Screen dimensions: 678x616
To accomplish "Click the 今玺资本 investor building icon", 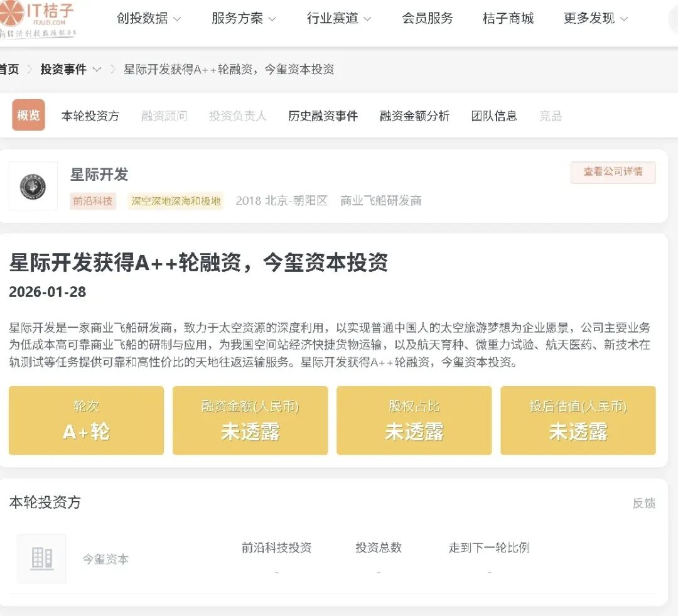I will point(41,558).
